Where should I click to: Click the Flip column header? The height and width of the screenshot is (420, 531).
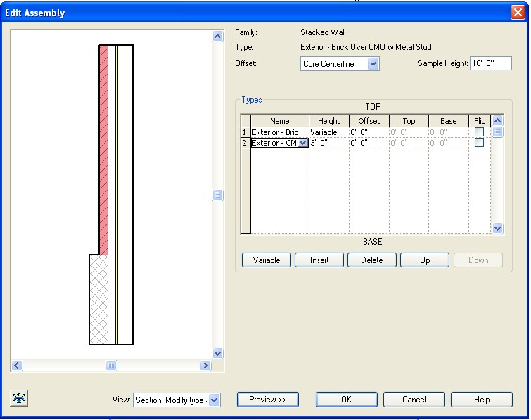click(x=480, y=121)
